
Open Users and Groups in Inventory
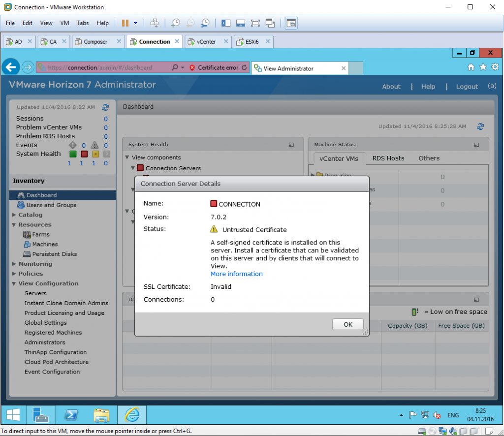tap(51, 205)
